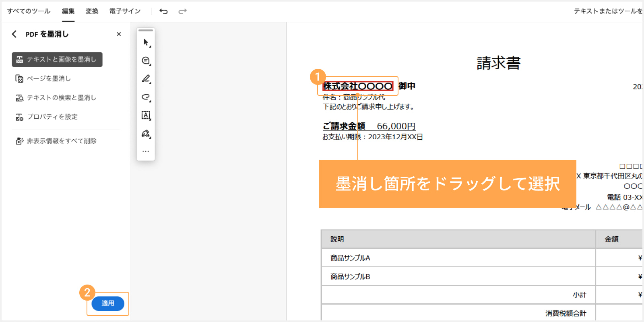
Task: Open more tools ellipsis in floating toolbar
Action: pos(146,151)
